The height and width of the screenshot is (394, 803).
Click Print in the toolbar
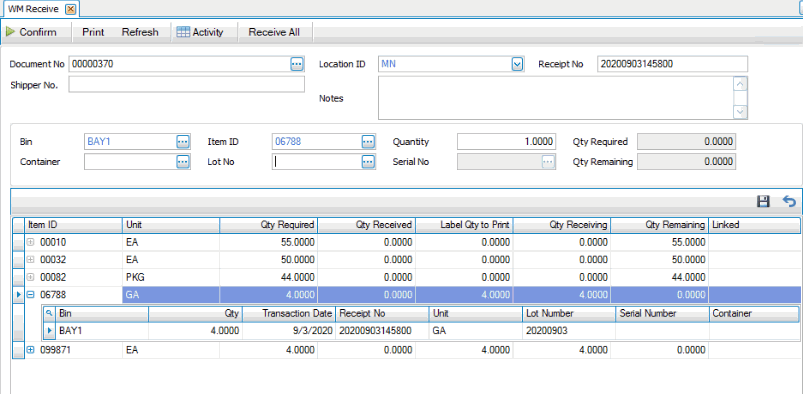click(x=93, y=32)
